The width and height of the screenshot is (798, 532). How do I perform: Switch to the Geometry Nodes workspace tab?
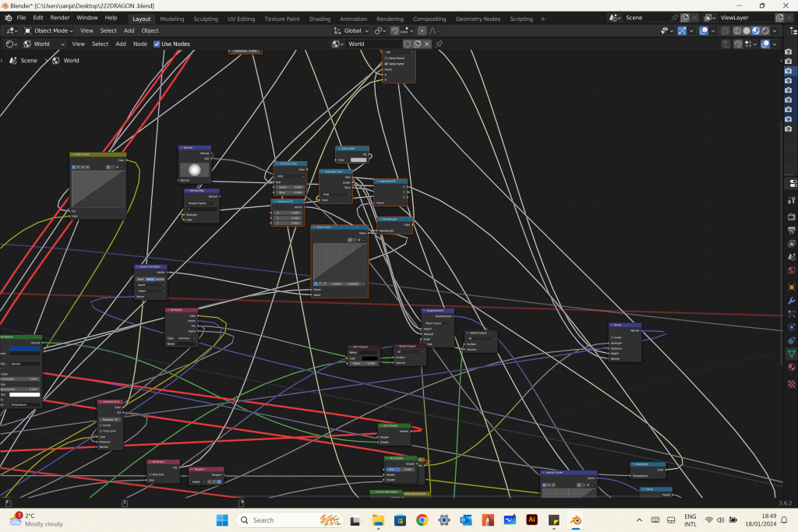tap(478, 19)
